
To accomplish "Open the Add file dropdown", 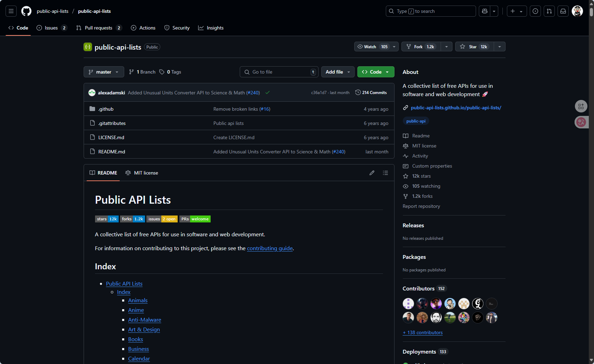I will 338,72.
